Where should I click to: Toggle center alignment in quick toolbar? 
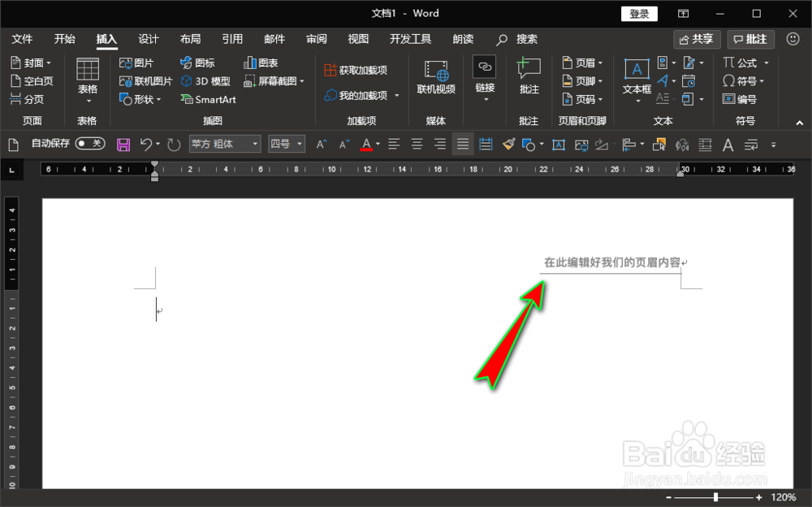416,144
